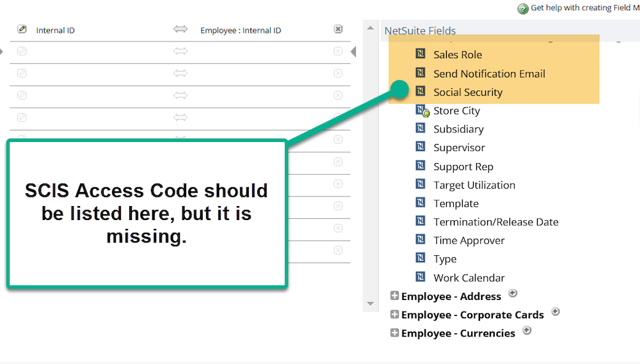Open the green help question mark icon
This screenshot has width=640, height=364.
click(523, 8)
